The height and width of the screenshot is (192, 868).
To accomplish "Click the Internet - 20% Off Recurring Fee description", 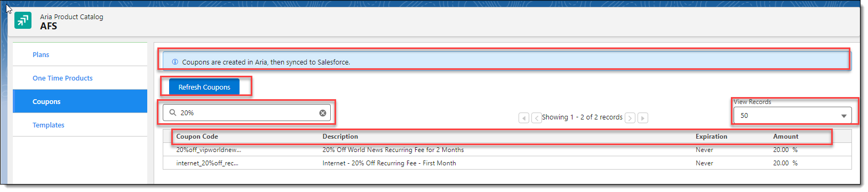I will (x=389, y=163).
